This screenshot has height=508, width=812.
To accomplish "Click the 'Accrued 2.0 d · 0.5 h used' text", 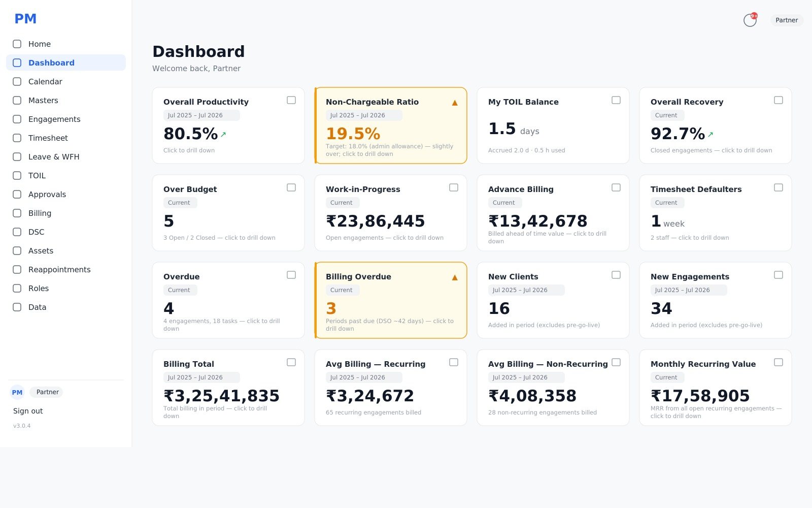I will coord(526,150).
